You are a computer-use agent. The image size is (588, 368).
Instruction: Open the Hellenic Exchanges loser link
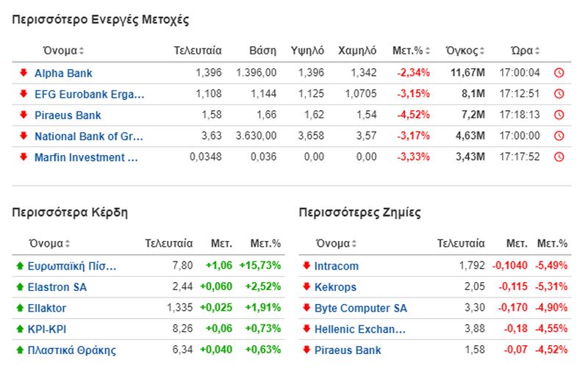pos(360,329)
